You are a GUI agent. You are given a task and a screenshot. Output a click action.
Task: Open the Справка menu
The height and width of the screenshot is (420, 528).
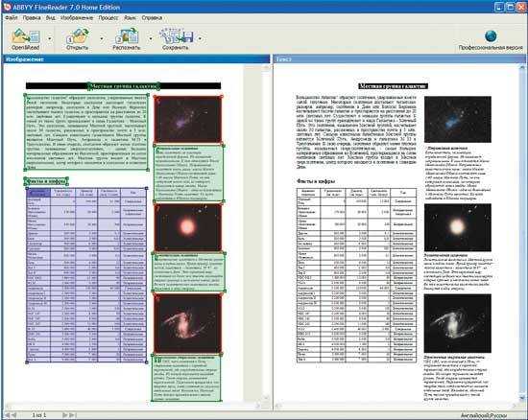point(152,18)
